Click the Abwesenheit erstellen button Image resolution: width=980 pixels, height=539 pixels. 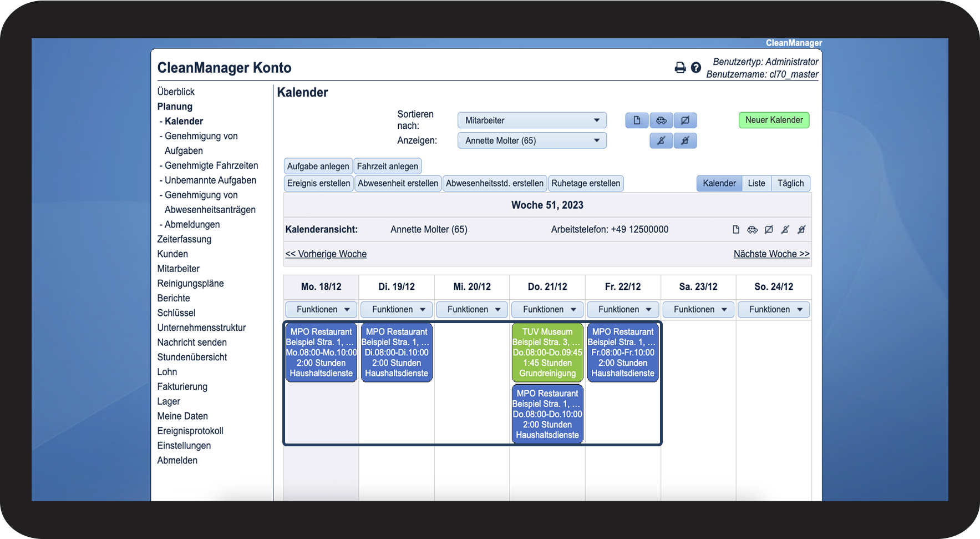[x=398, y=183]
